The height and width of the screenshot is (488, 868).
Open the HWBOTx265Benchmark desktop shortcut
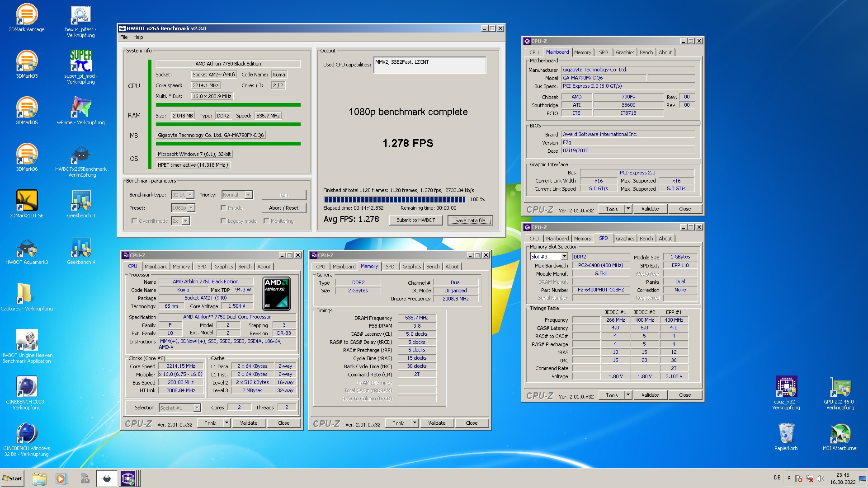(x=81, y=161)
